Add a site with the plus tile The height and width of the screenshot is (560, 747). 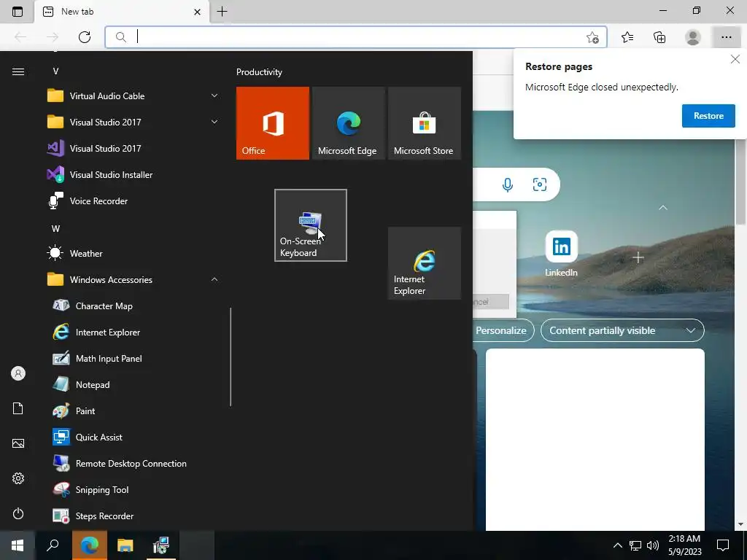point(638,258)
